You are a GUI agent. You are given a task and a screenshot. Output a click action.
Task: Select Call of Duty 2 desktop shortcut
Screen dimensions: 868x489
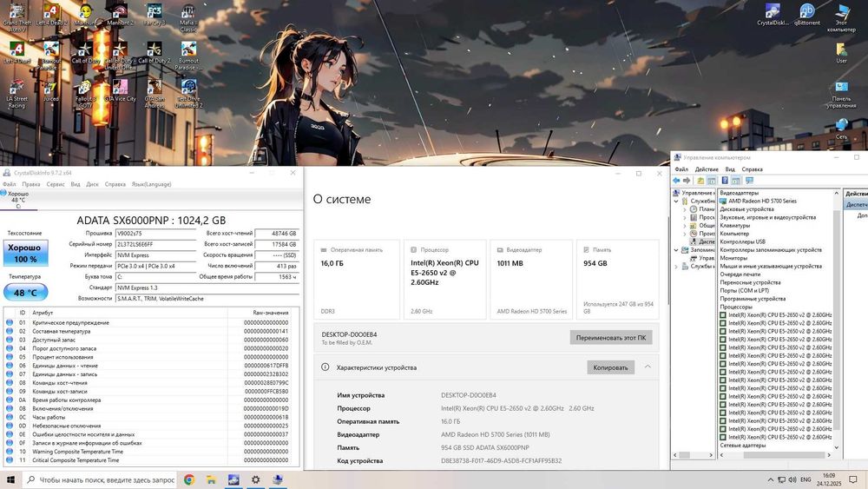point(155,53)
